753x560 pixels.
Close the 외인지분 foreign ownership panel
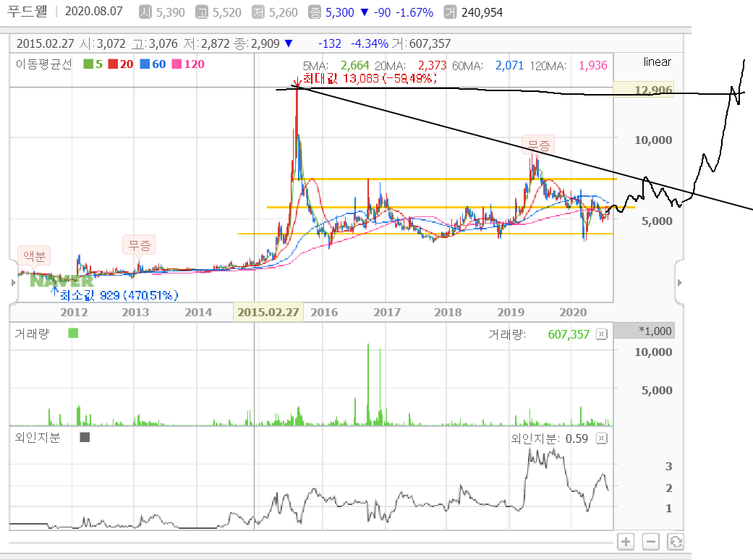pyautogui.click(x=602, y=438)
